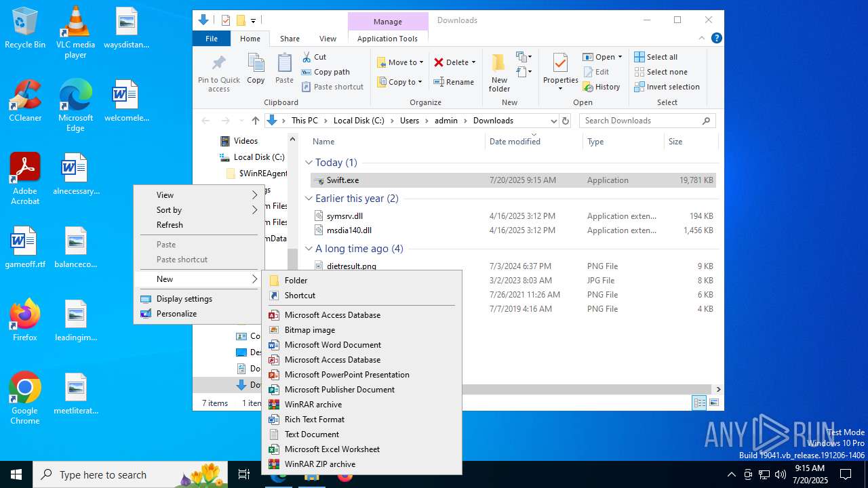Collapse the ribbon with chevron
868x488 pixels.
click(703, 39)
